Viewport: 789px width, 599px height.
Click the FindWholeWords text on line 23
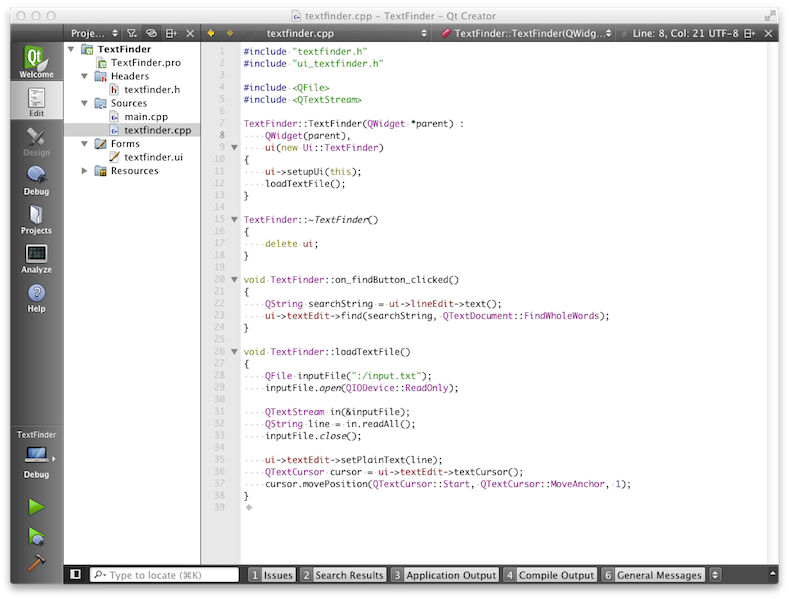click(561, 316)
